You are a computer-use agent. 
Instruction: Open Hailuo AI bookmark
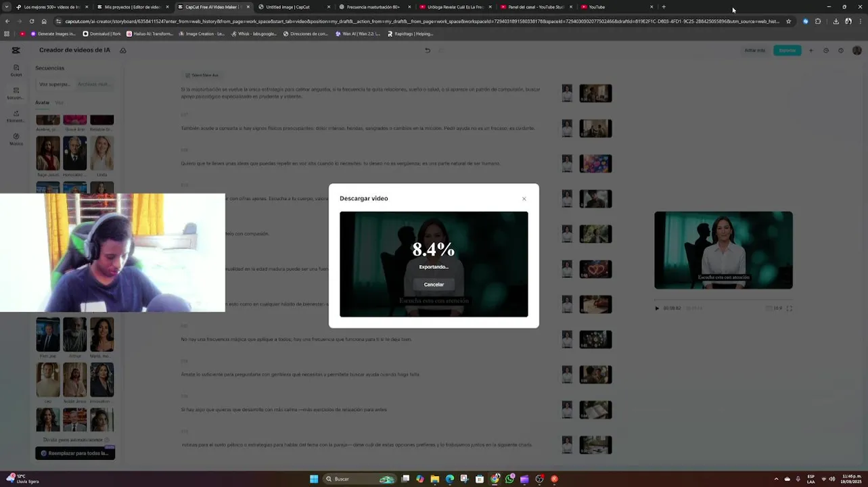150,34
